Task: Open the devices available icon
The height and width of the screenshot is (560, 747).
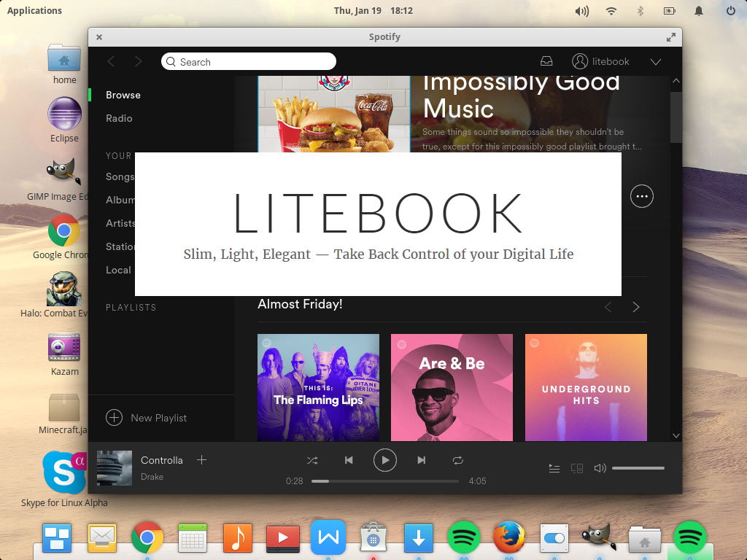Action: coord(577,469)
